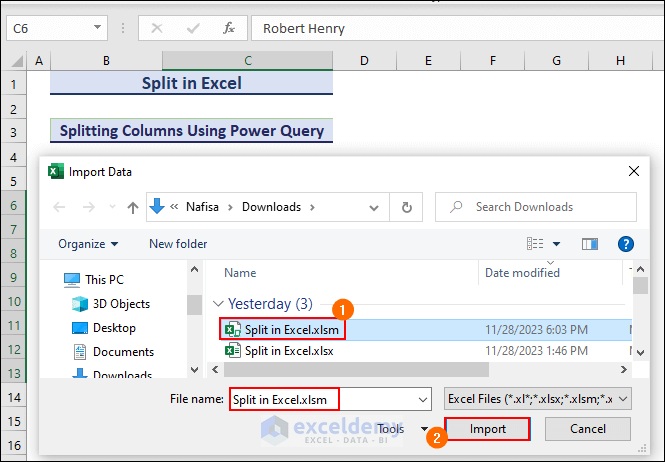Click the Excel Name Box showing C6
Screen dimensions: 665x462
point(49,28)
